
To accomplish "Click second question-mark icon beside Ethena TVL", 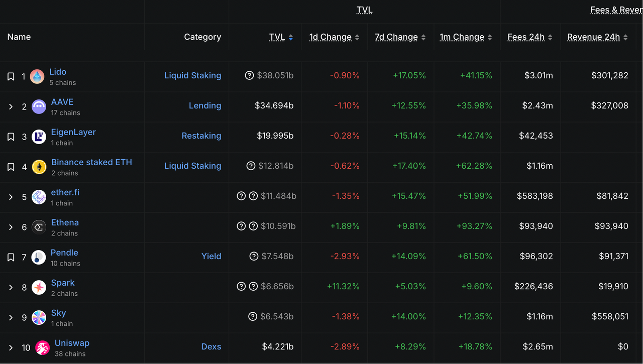I will pyautogui.click(x=253, y=226).
